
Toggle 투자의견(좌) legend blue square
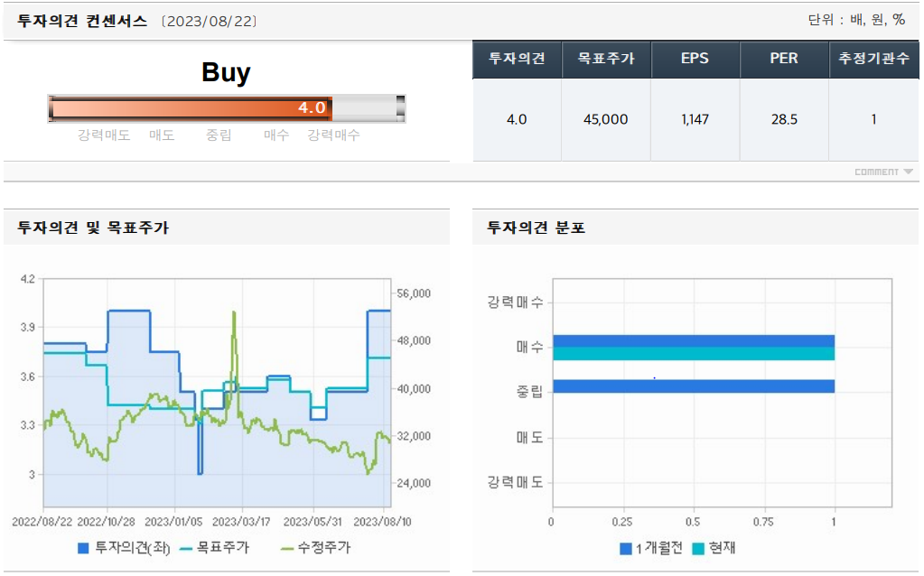tap(83, 548)
